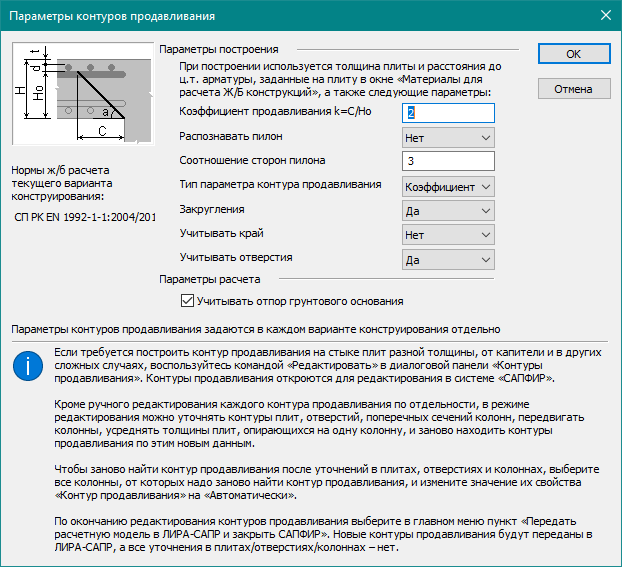Focus the k=C/Ho coefficient input field

pos(448,112)
